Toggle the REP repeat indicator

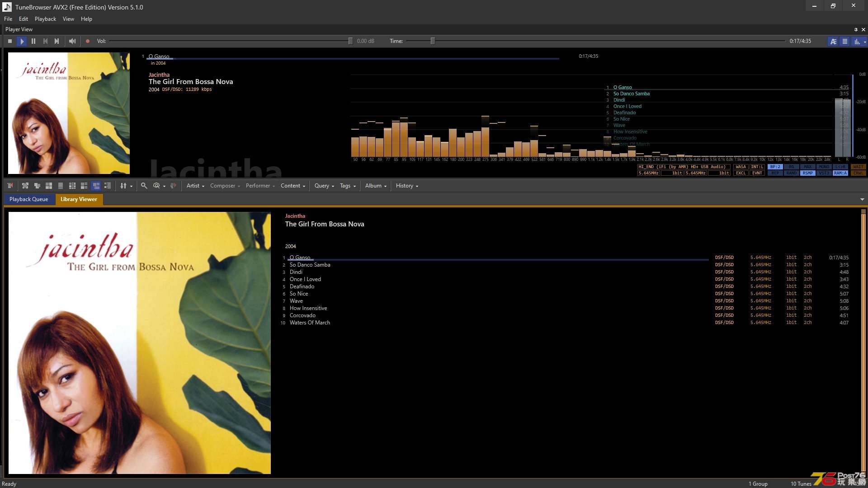click(x=775, y=173)
